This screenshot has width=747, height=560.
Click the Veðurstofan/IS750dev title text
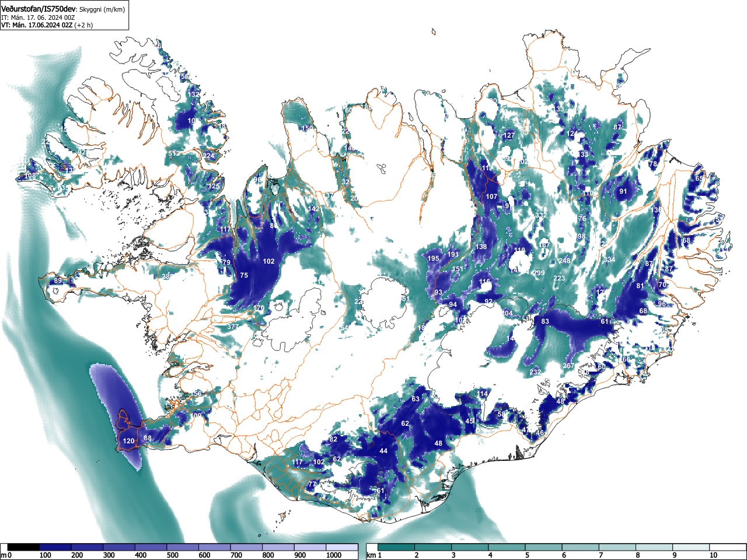pos(39,9)
